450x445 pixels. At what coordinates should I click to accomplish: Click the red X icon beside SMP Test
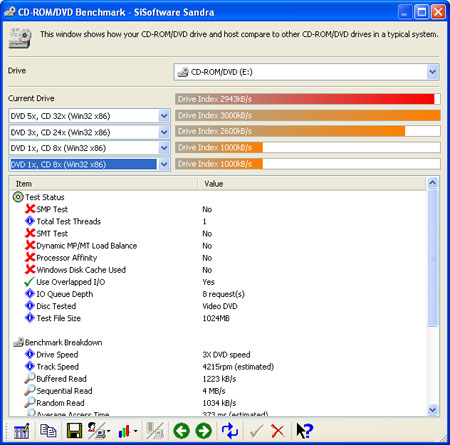click(x=30, y=209)
